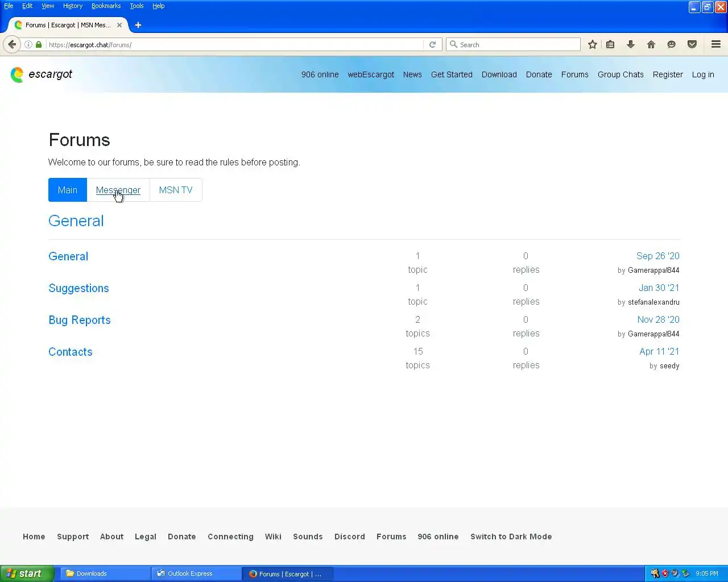Click the escargot logo
This screenshot has height=582, width=728.
click(x=42, y=74)
